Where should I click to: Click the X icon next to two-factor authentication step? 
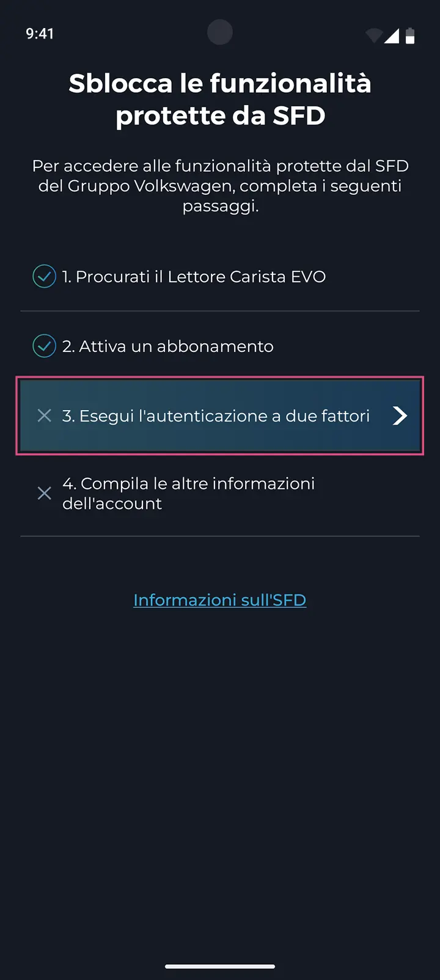[x=44, y=415]
